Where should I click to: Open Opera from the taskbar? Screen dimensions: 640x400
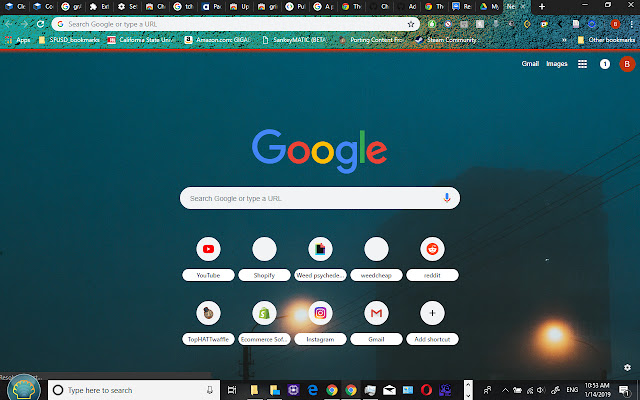(426, 390)
